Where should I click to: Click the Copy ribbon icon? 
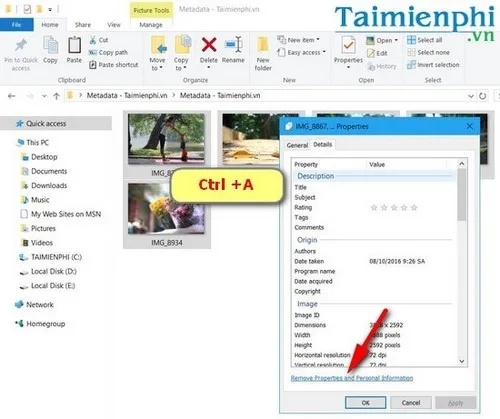[x=50, y=45]
